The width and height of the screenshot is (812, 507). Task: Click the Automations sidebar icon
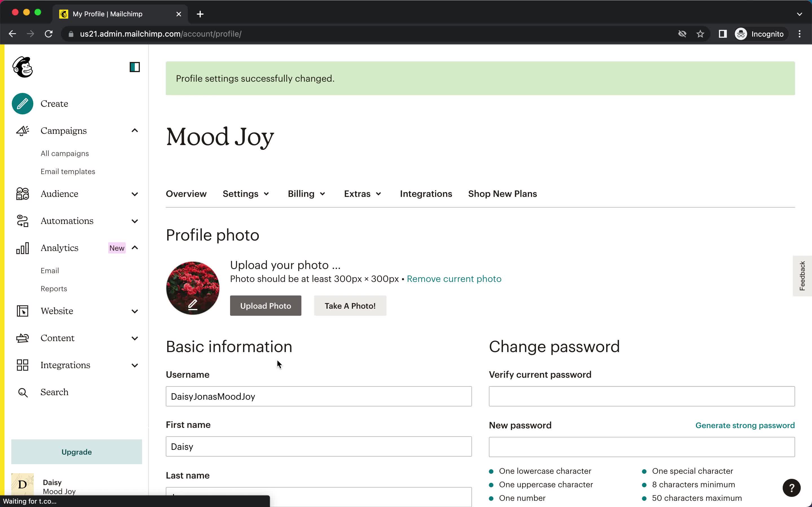pos(22,221)
